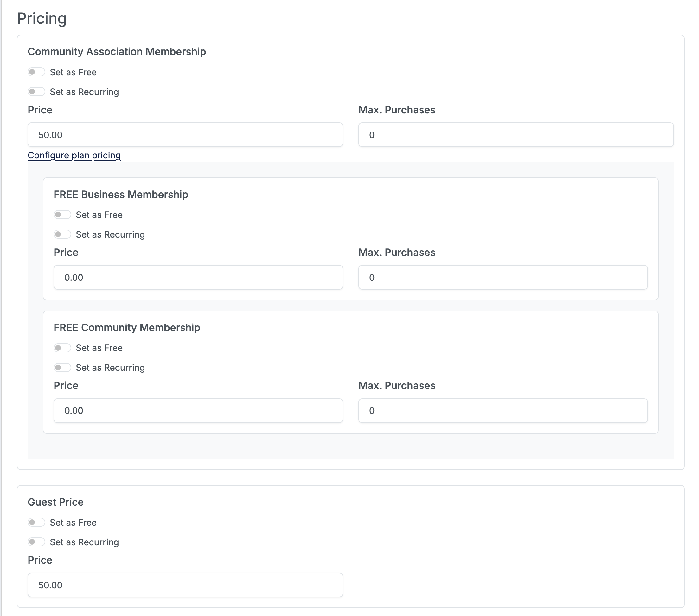Click Community Association Membership Max. Purchases field
The width and height of the screenshot is (699, 616).
(516, 135)
